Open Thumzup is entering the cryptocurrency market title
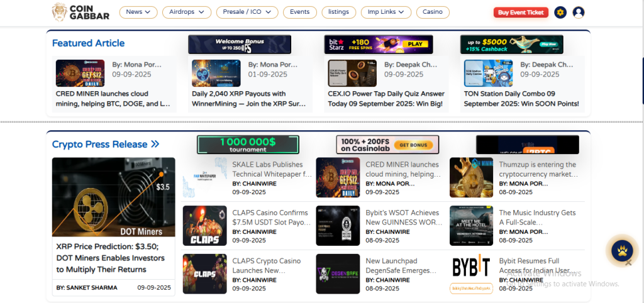This screenshot has width=644, height=303. click(x=538, y=169)
